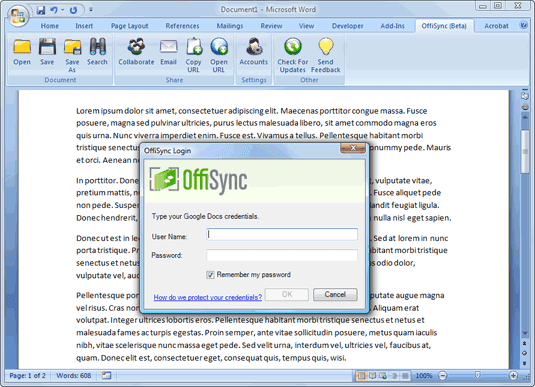Click the Password input field
Viewport: 535px width, 387px height.
click(x=282, y=255)
